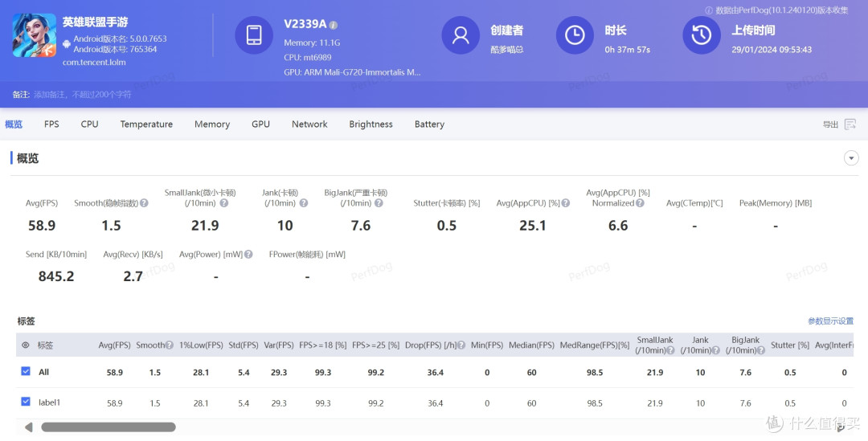The height and width of the screenshot is (441, 868).
Task: Click help icon in the table BigJank column header
Action: [x=761, y=350]
